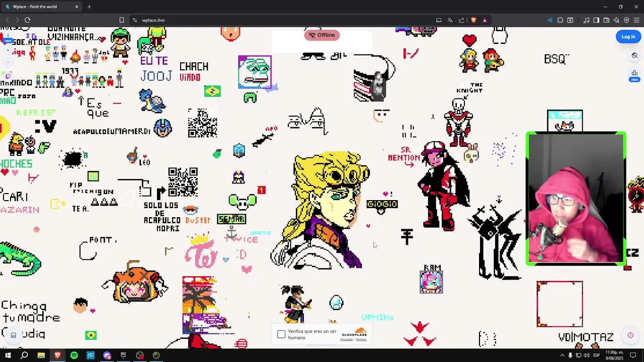
Task: Open File Explorer from taskbar
Action: pos(41,355)
